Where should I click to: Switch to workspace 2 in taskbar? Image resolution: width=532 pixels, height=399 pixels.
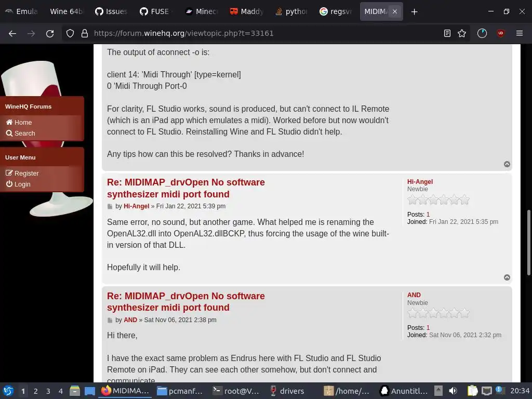(36, 391)
